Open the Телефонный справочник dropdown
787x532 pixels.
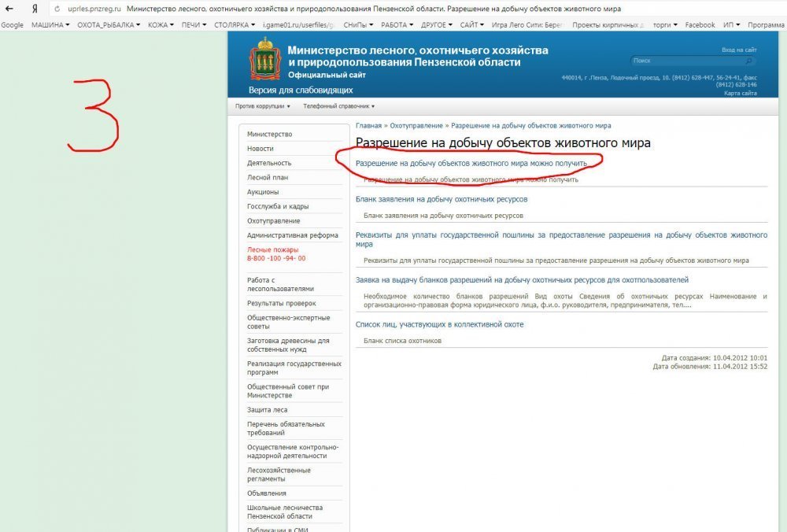[338, 106]
